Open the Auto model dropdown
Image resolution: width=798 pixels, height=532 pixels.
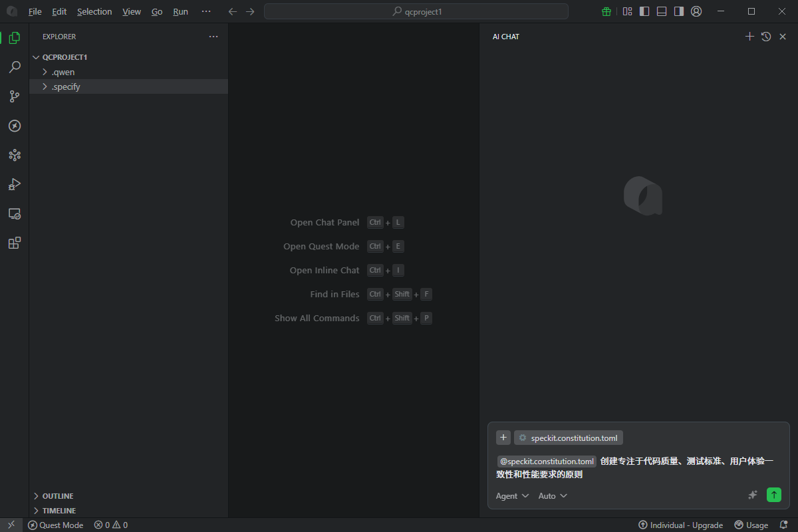[553, 496]
